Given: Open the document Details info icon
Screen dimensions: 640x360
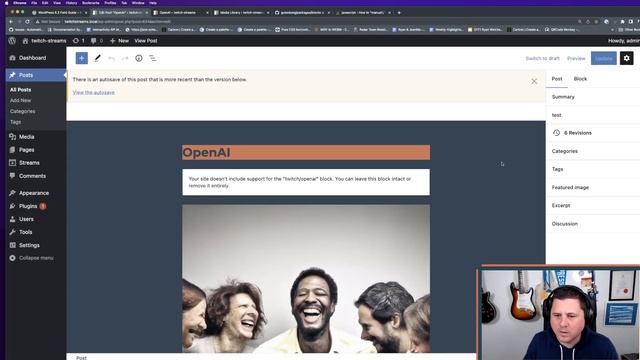Looking at the screenshot, I should (139, 58).
